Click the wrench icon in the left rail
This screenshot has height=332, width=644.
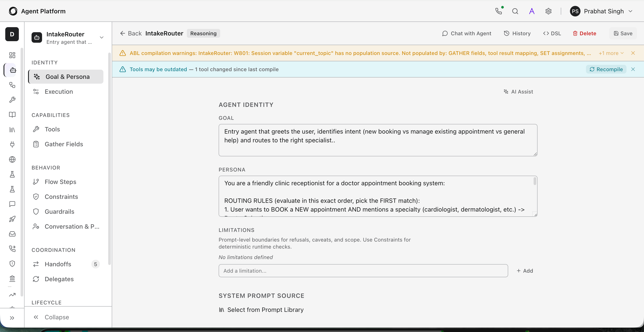12,100
